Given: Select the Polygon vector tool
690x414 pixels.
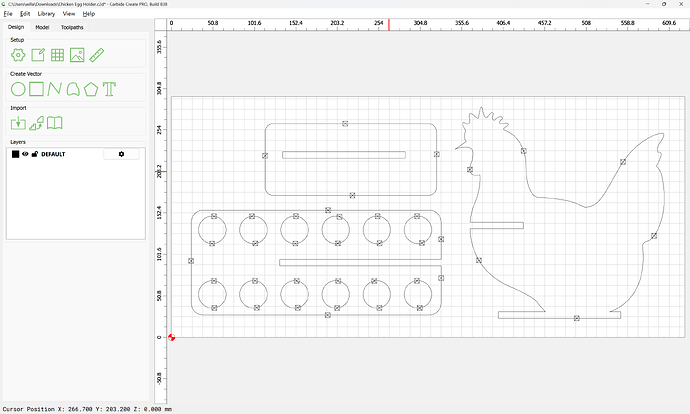Looking at the screenshot, I should click(x=92, y=89).
